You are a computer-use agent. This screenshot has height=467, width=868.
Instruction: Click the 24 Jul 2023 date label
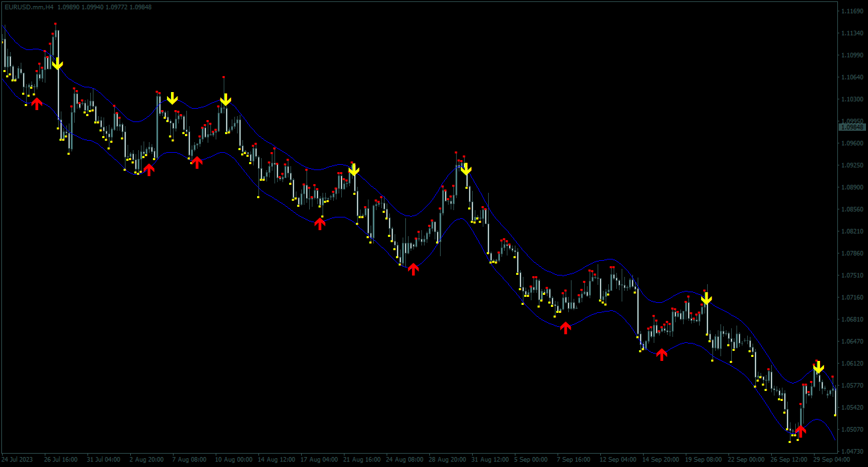pyautogui.click(x=17, y=460)
